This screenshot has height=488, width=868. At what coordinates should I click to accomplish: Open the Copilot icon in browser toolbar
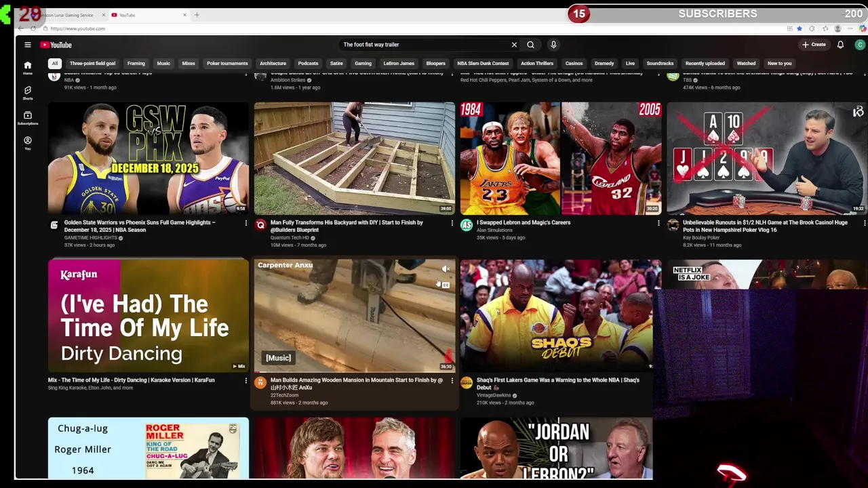[x=863, y=28]
